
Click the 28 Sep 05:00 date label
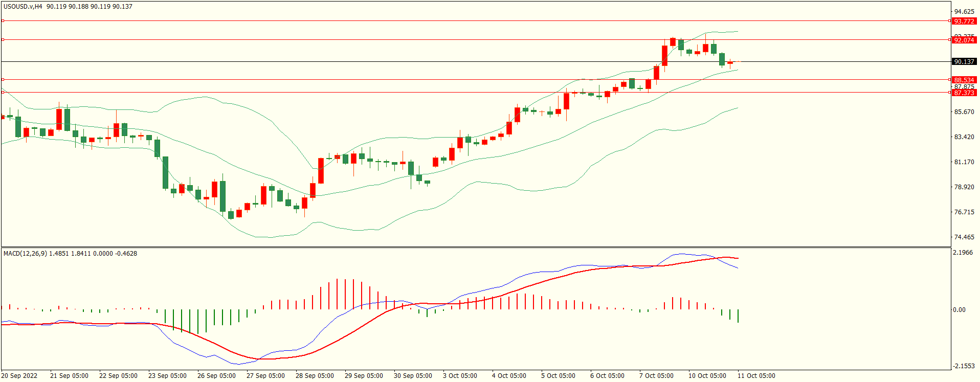coord(315,376)
